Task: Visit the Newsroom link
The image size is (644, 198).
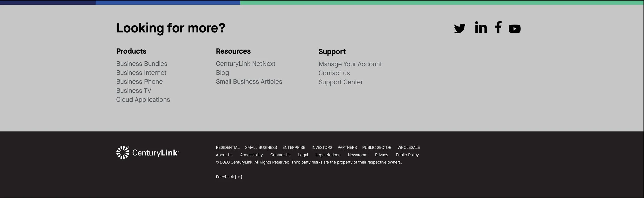Action: (358, 155)
